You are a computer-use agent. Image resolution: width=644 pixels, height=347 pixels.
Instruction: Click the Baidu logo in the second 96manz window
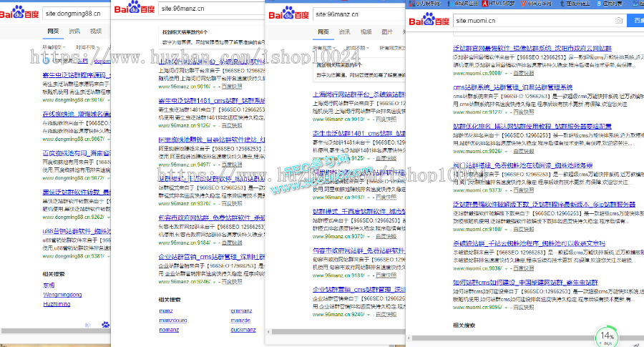click(x=135, y=7)
